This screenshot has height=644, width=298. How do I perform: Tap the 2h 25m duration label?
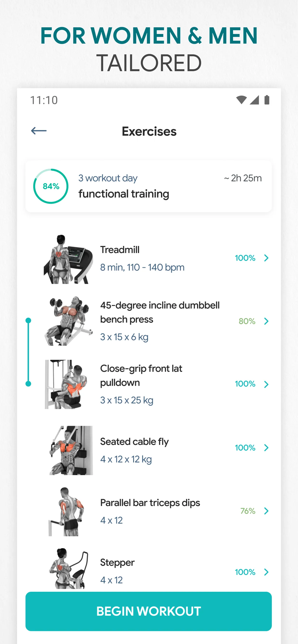coord(242,178)
